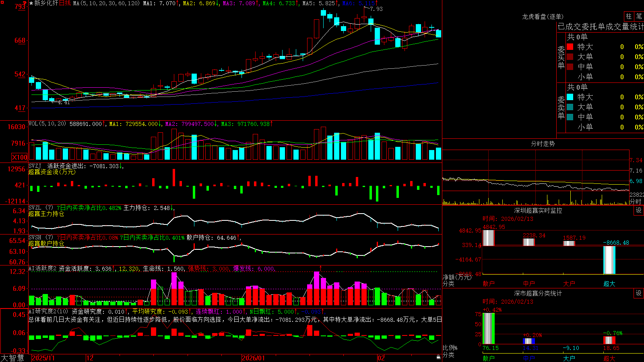Click the 深圳超赢实时监控 panel title
This screenshot has height=362, width=644.
click(x=538, y=211)
